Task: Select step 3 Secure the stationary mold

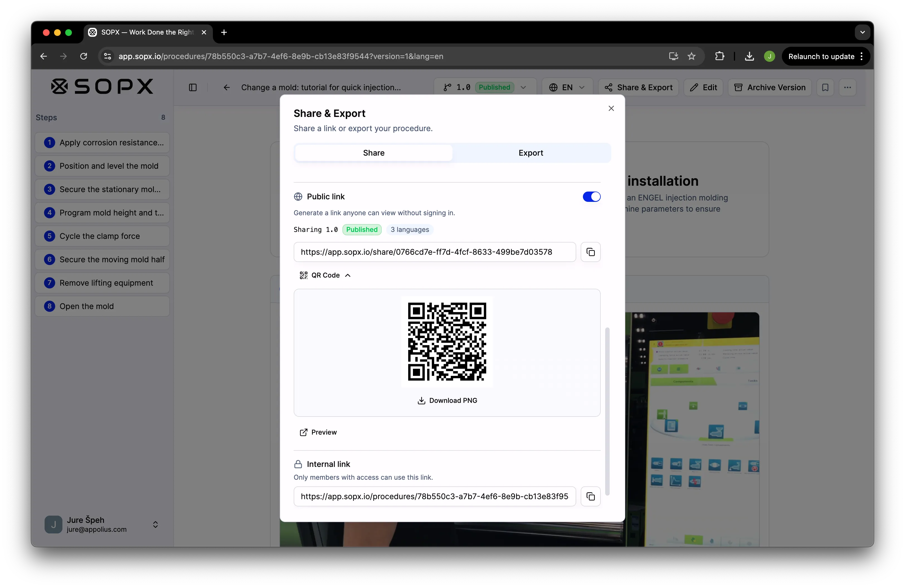Action: point(102,189)
